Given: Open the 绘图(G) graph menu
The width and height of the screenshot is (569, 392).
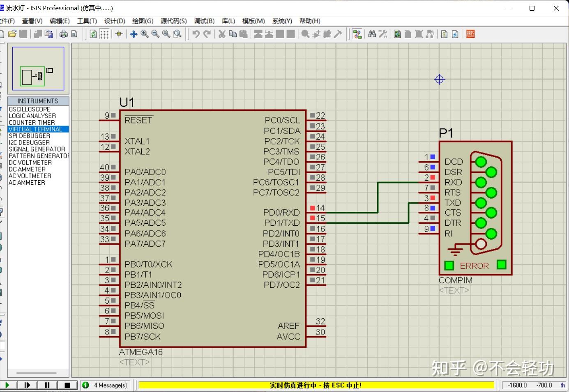Looking at the screenshot, I should (x=143, y=21).
